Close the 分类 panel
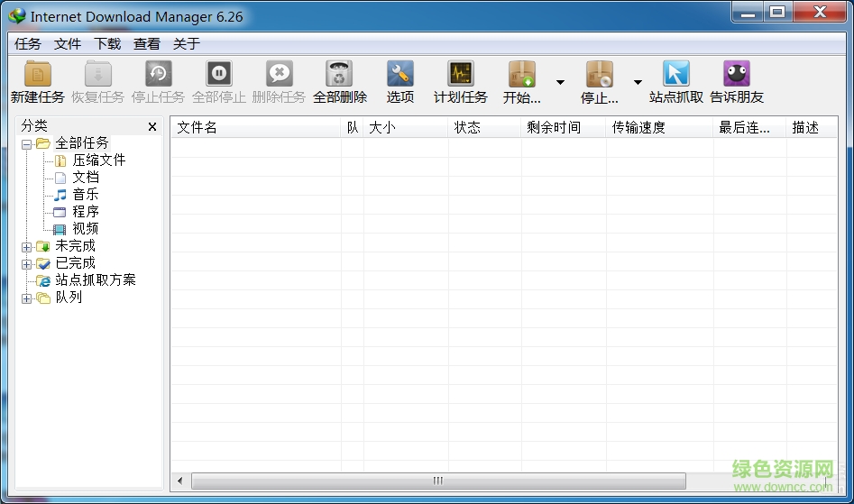 (152, 127)
